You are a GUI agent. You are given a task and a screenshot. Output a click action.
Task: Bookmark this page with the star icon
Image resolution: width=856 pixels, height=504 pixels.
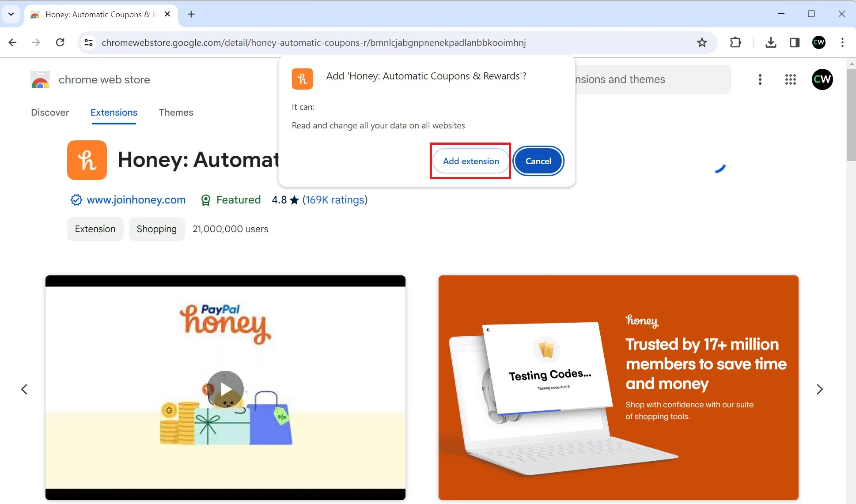(x=701, y=42)
